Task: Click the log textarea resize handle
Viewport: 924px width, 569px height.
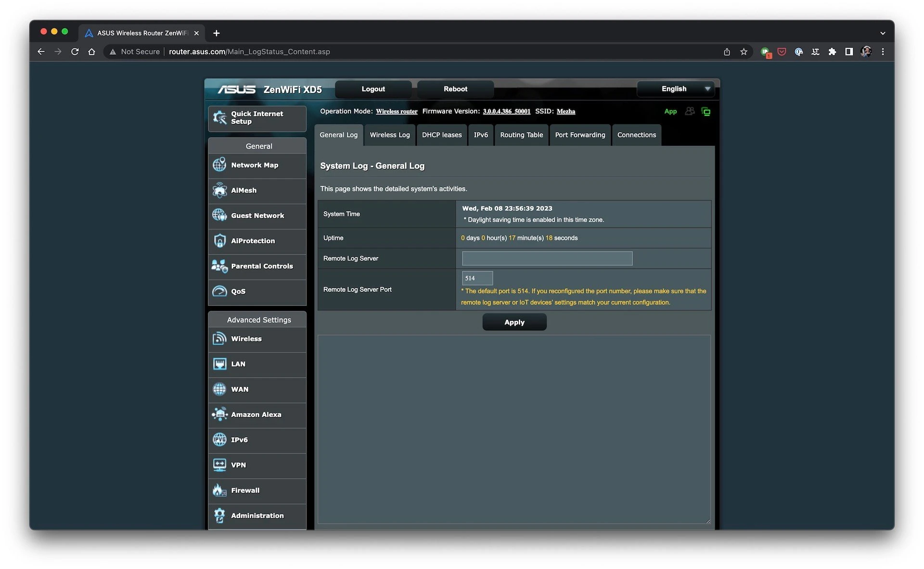Action: (x=708, y=521)
